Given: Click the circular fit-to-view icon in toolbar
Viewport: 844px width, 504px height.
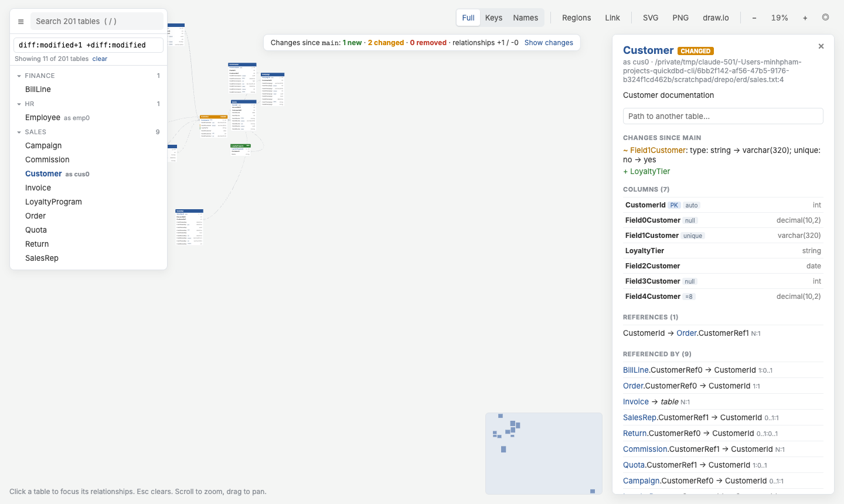Looking at the screenshot, I should [x=825, y=18].
